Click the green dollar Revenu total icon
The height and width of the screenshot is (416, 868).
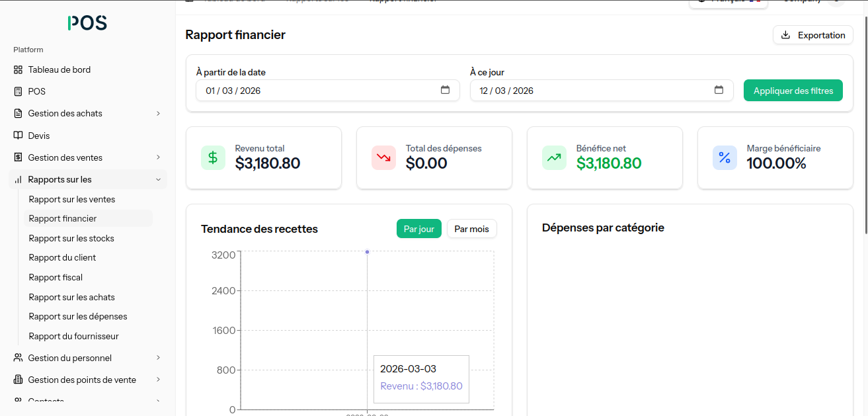(x=213, y=157)
